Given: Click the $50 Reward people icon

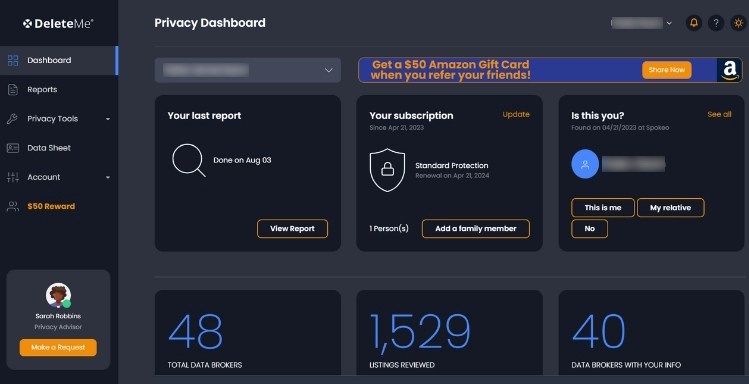Looking at the screenshot, I should coord(13,206).
